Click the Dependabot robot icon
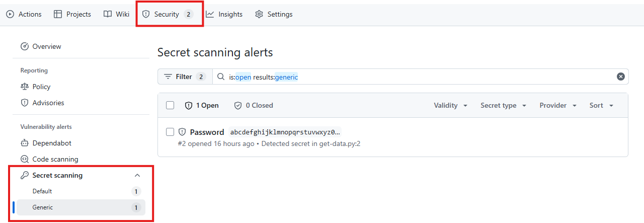Screen dimensions: 644x223 pyautogui.click(x=24, y=143)
